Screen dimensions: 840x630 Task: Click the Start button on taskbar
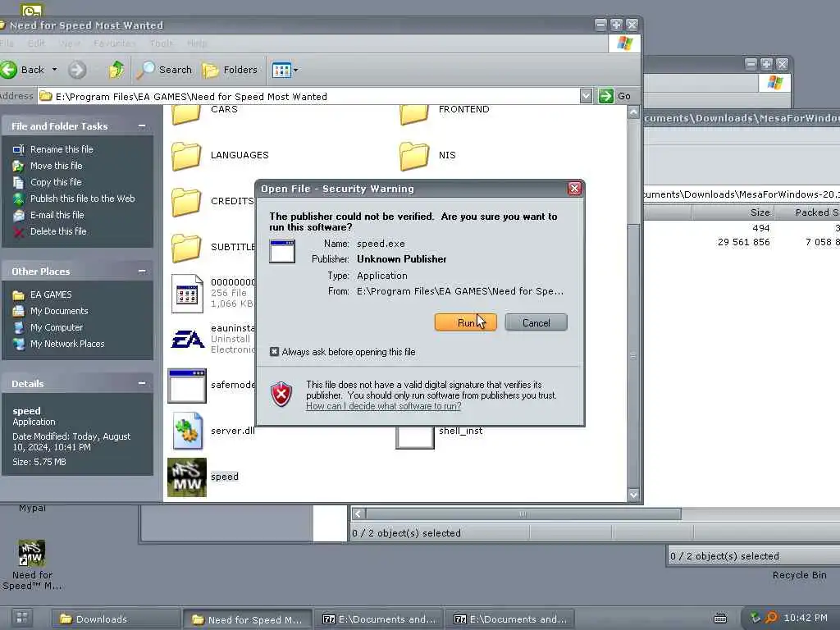(21, 618)
